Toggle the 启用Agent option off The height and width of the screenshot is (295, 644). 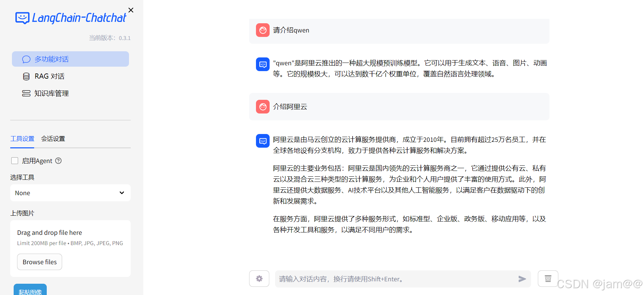[14, 161]
